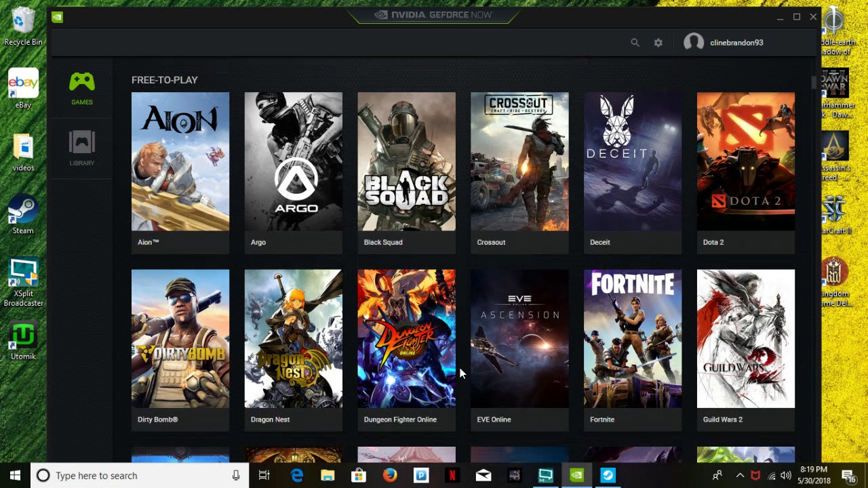
Task: Open the clinebrandon93 account name
Action: [736, 43]
